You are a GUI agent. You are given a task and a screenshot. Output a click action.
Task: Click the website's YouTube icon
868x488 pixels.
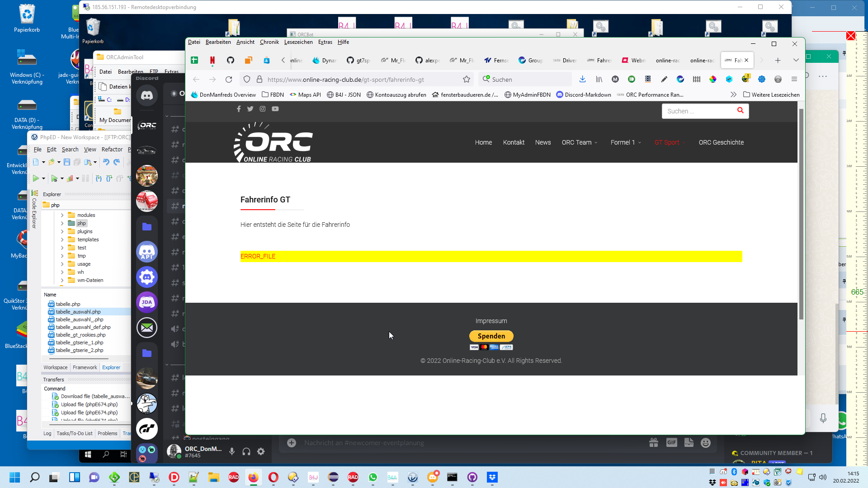[x=275, y=109]
